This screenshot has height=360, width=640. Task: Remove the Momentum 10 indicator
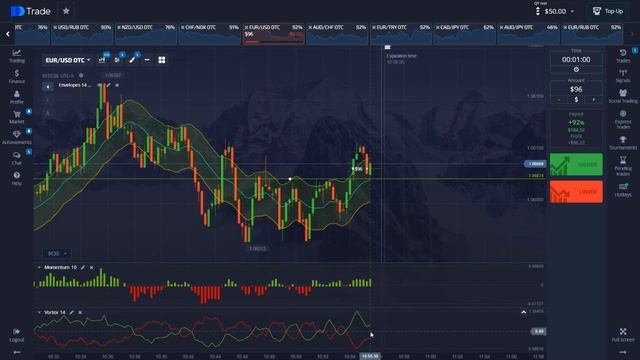(x=91, y=267)
